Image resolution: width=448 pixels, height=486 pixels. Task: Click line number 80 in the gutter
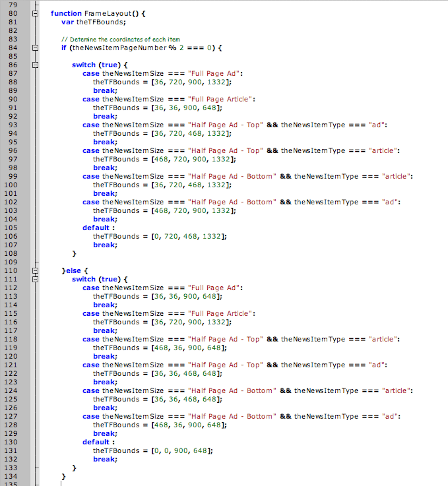(13, 14)
